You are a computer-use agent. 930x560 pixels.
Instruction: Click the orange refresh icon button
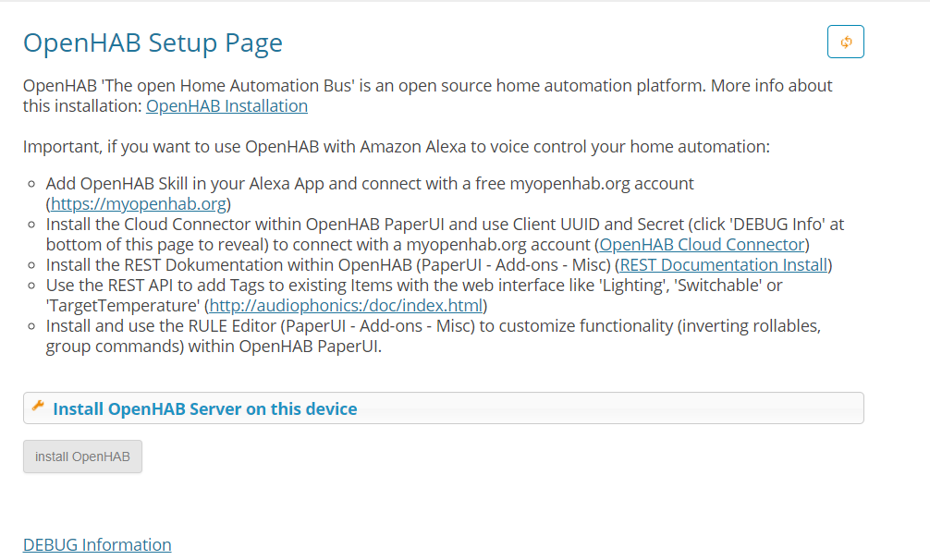(x=845, y=42)
